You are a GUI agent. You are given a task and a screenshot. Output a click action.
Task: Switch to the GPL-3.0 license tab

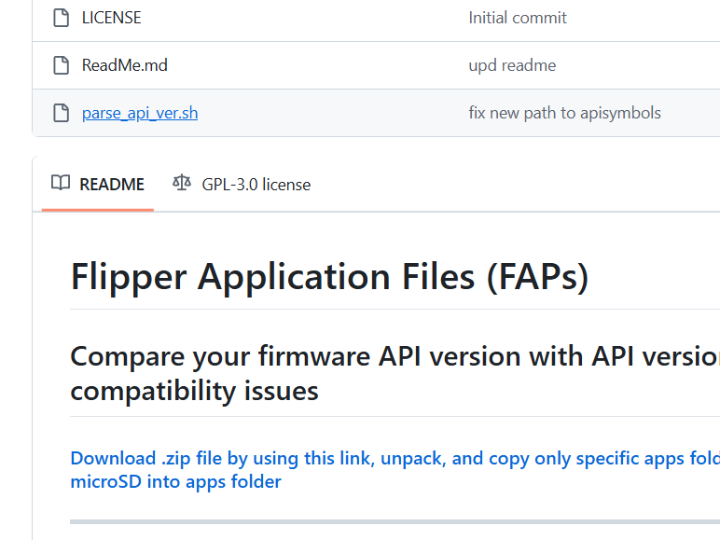pos(242,184)
